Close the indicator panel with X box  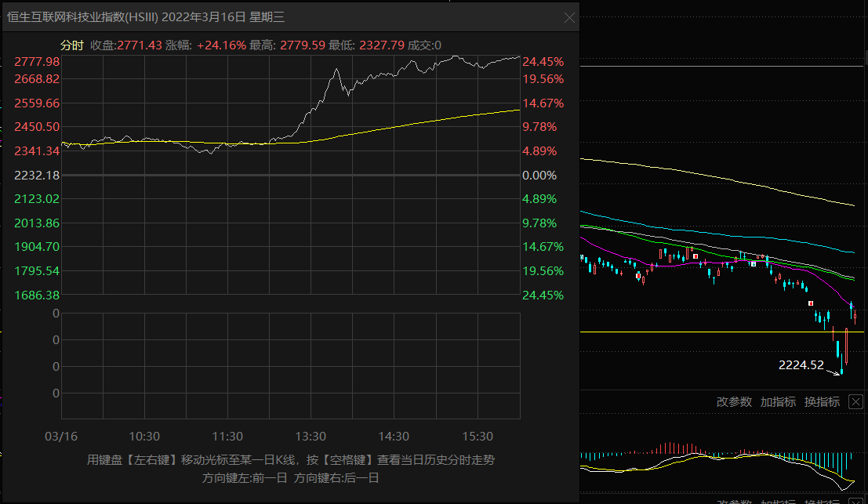pos(855,401)
